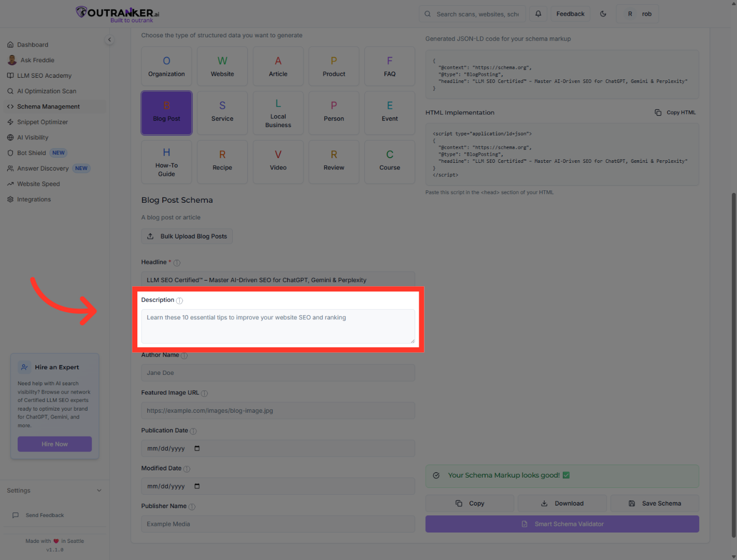Click into the Description text area
Viewport: 737px width, 560px height.
pos(278,327)
